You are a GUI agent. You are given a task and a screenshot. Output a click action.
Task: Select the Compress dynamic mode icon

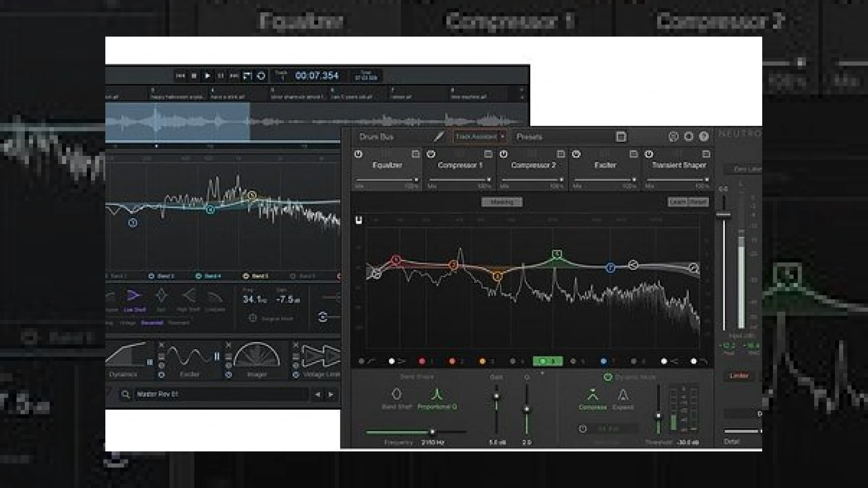click(x=593, y=395)
